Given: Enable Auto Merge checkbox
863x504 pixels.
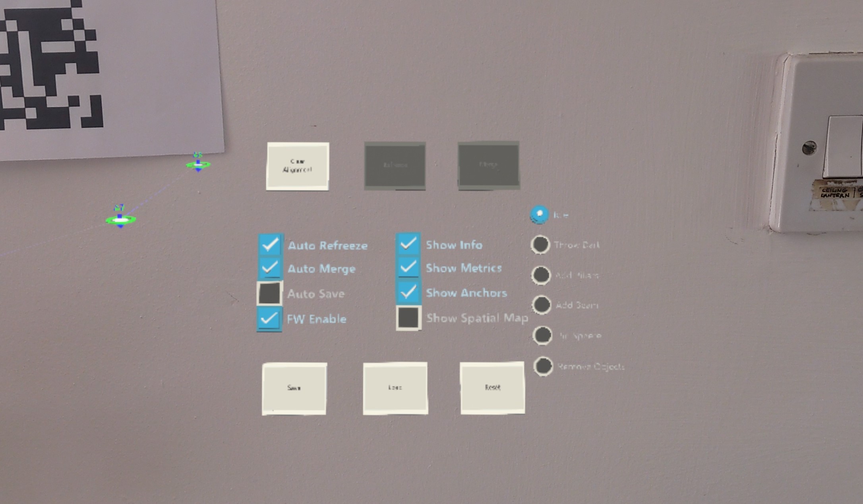Looking at the screenshot, I should [x=269, y=268].
